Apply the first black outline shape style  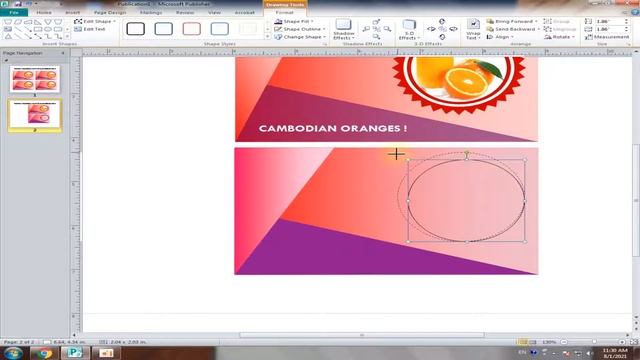(x=136, y=29)
